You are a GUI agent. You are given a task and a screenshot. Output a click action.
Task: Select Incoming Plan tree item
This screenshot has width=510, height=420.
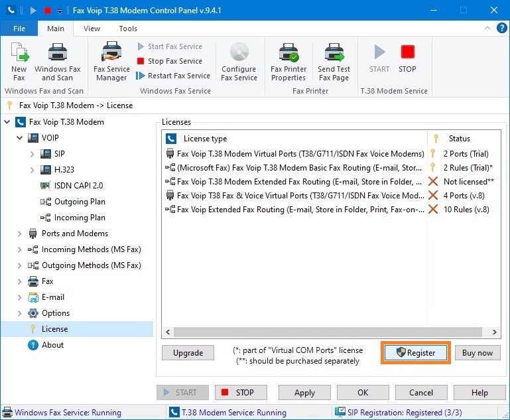(80, 218)
